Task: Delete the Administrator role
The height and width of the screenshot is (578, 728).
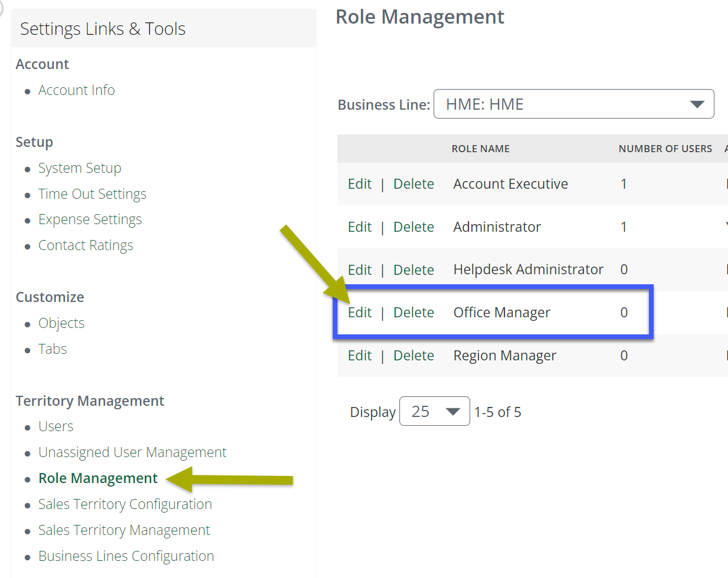Action: coord(414,227)
